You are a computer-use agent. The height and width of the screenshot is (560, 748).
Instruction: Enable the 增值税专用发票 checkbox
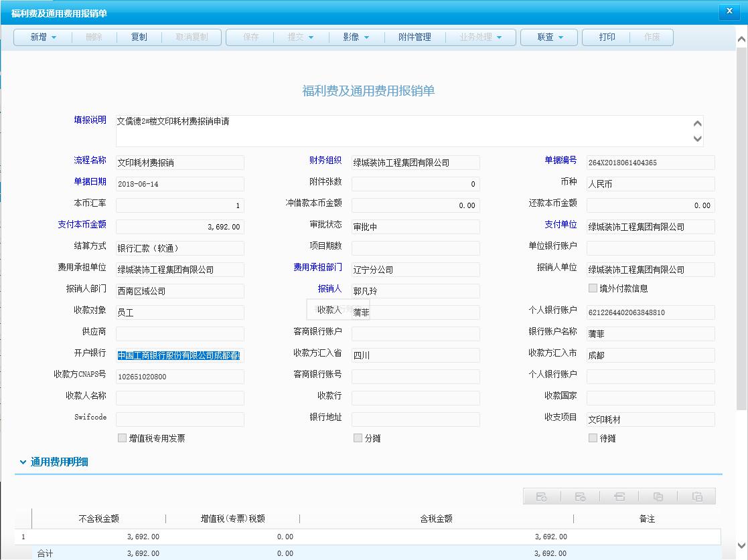122,438
